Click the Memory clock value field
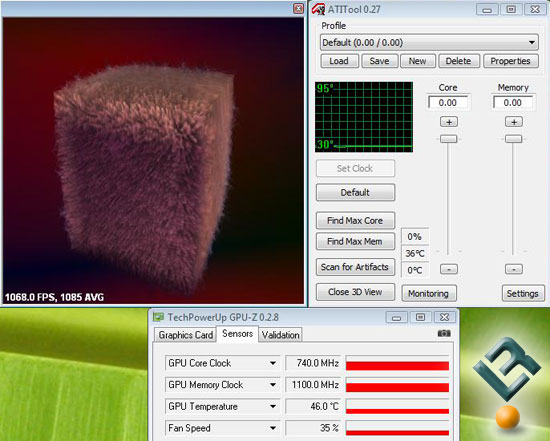The image size is (550, 441). [513, 103]
